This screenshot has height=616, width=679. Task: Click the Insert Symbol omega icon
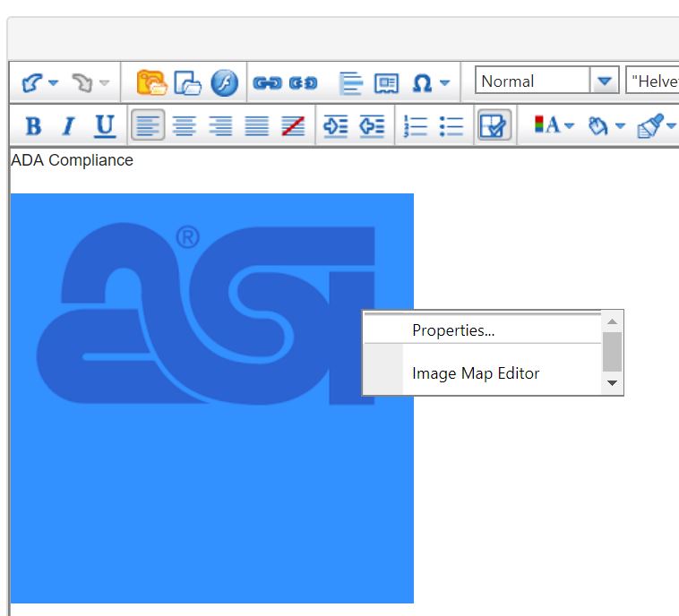click(x=422, y=82)
